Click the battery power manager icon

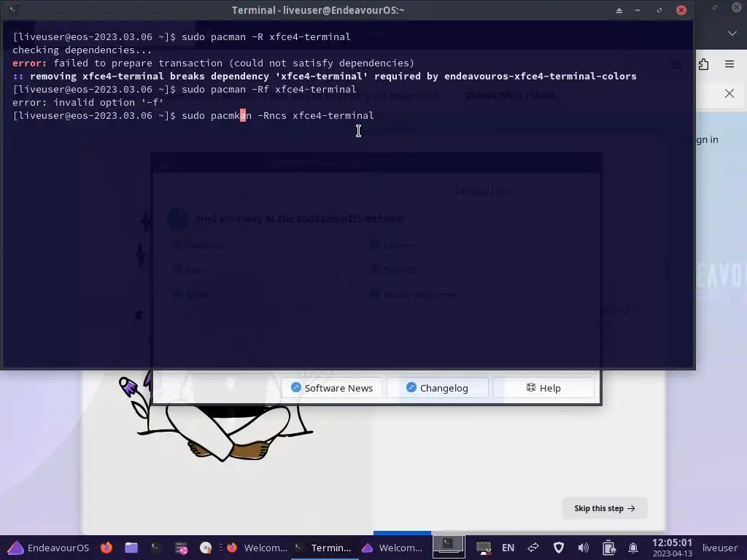(608, 548)
